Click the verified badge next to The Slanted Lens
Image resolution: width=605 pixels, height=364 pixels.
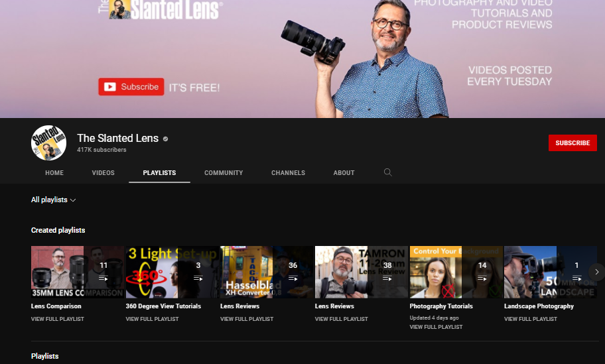166,139
